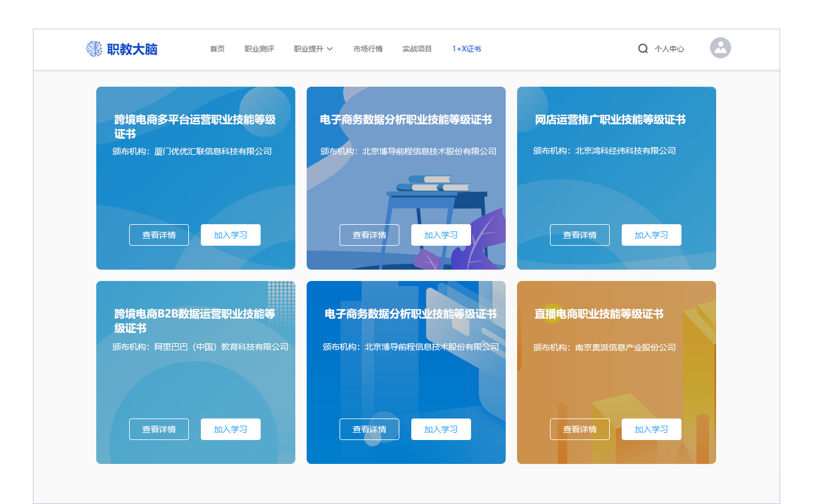This screenshot has width=813, height=504.
Task: Join learning for 跨境电商多平台运营 certificate
Action: tap(231, 235)
